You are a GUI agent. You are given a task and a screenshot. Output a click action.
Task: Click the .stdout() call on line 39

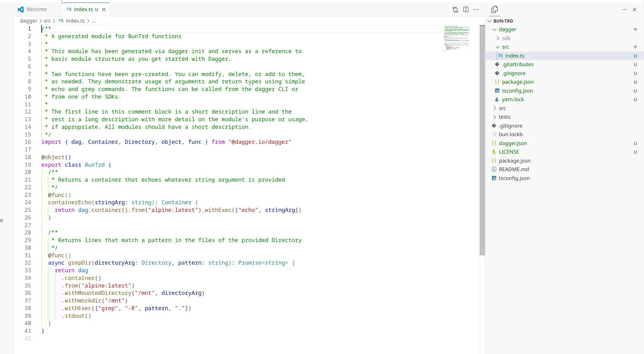click(x=76, y=316)
